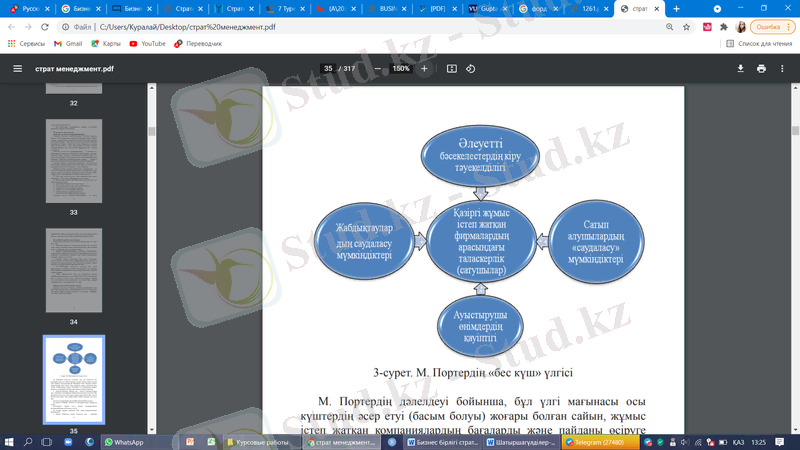The width and height of the screenshot is (800, 450).
Task: Open Курсовые работы folder in taskbar
Action: (262, 442)
